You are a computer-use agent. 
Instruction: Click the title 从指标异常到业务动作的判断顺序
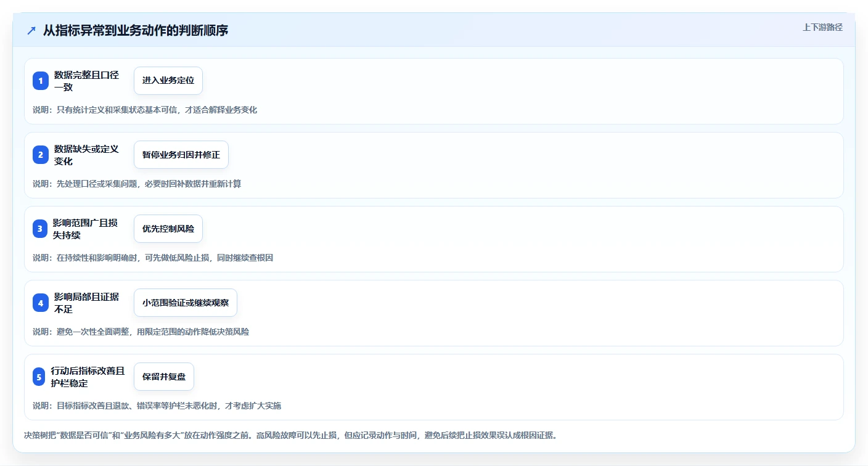point(136,30)
